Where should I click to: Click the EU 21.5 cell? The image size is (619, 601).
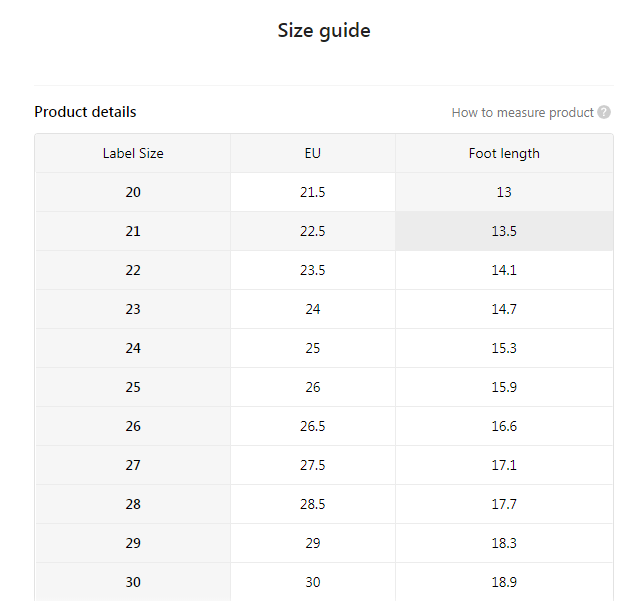point(313,192)
